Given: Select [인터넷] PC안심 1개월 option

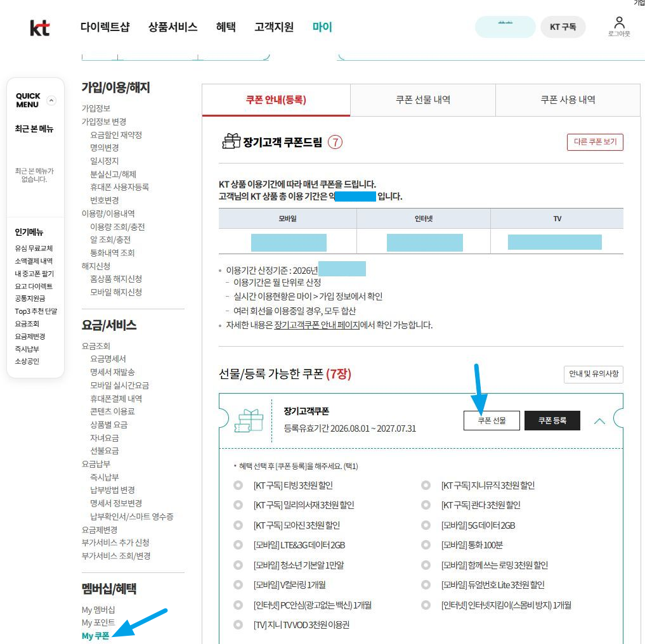Looking at the screenshot, I should pyautogui.click(x=238, y=605).
